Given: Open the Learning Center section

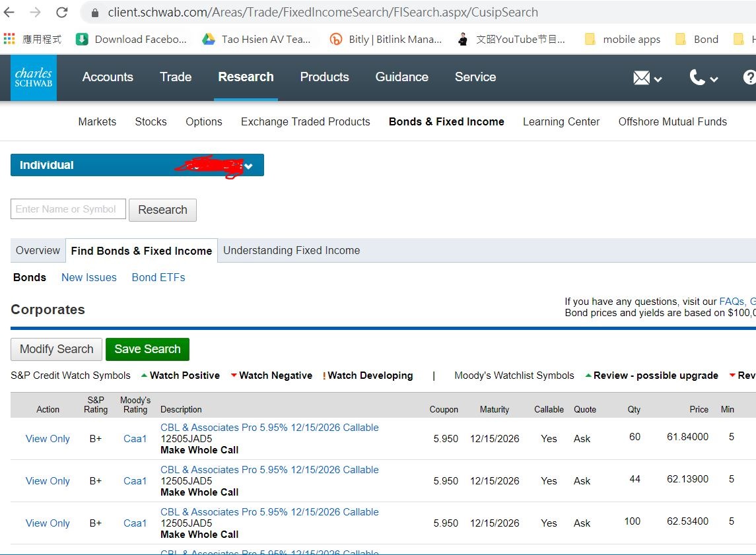Looking at the screenshot, I should click(x=561, y=122).
